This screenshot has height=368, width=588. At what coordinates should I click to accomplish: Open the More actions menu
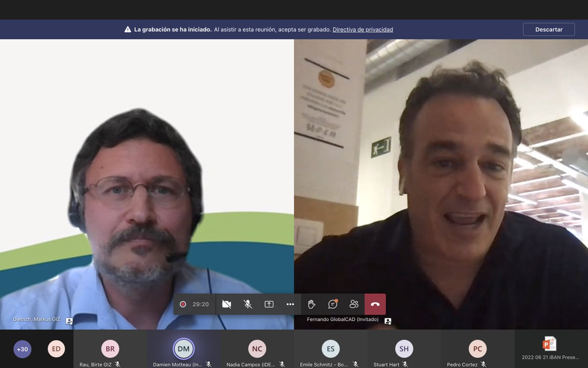coord(290,304)
